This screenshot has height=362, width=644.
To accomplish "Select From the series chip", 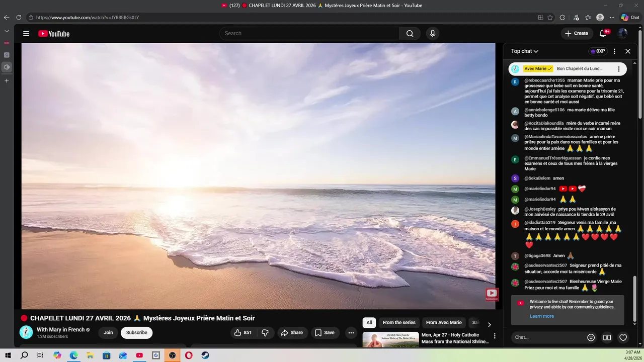I will point(399,322).
